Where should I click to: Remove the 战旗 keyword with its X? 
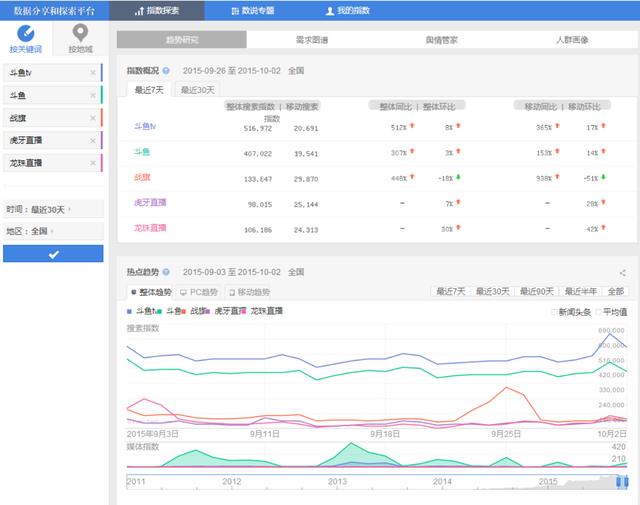coord(93,117)
